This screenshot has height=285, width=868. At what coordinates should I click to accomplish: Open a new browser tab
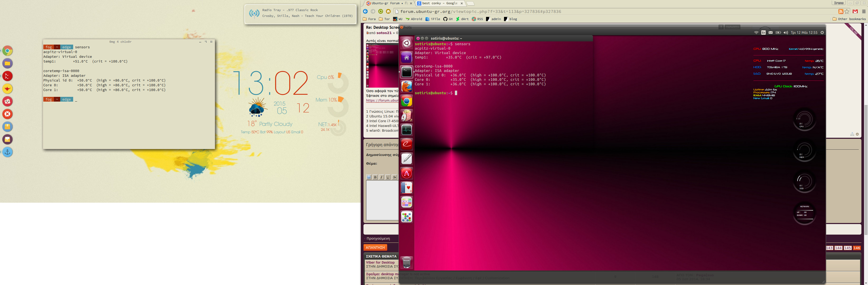pos(470,3)
